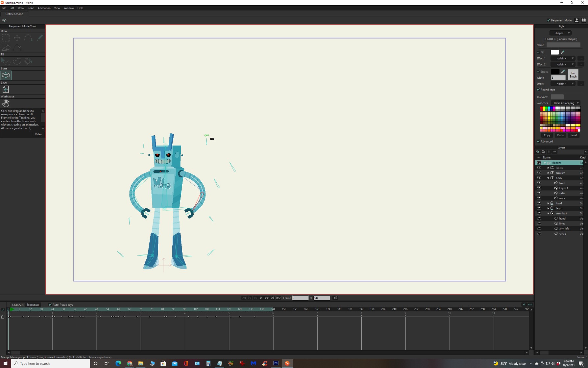The width and height of the screenshot is (588, 368).
Task: Hide the head layer using its eye icon
Action: [539, 203]
